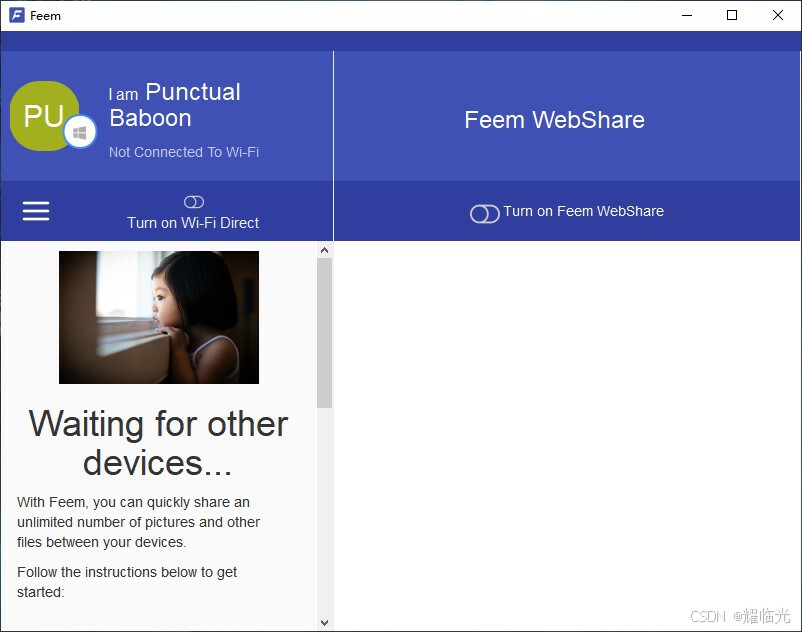Click the scrollbar up arrow

(324, 250)
